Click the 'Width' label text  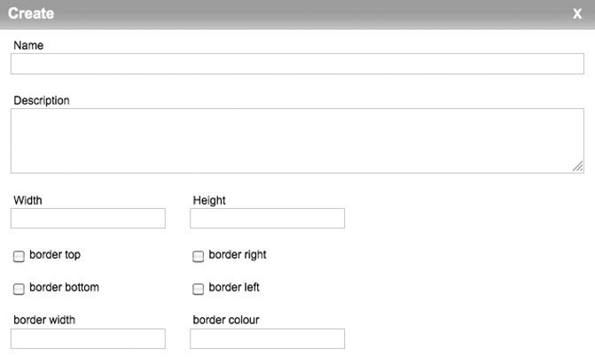tap(27, 200)
